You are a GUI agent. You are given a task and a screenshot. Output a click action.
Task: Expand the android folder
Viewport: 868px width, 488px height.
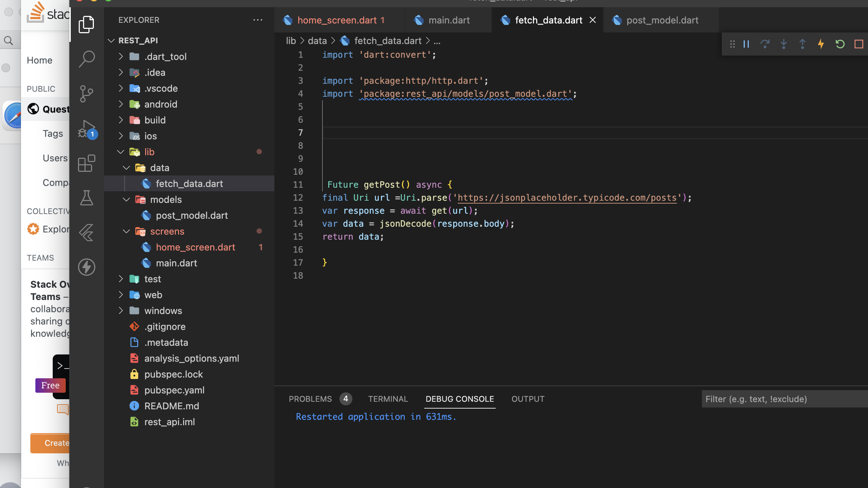tap(189, 104)
